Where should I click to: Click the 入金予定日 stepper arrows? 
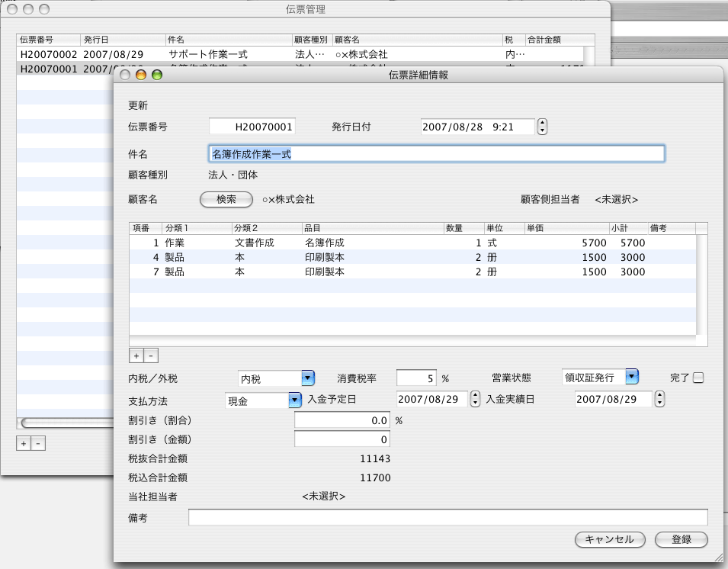pyautogui.click(x=476, y=399)
